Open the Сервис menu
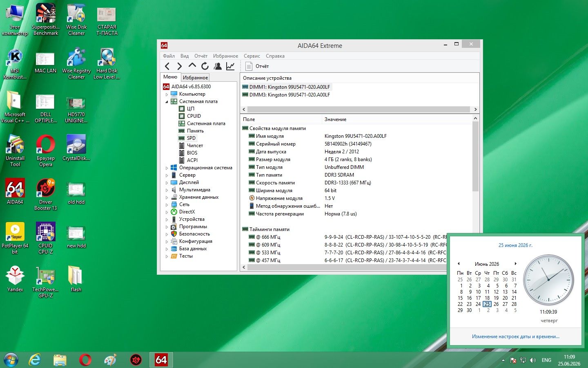588x368 pixels. click(252, 56)
